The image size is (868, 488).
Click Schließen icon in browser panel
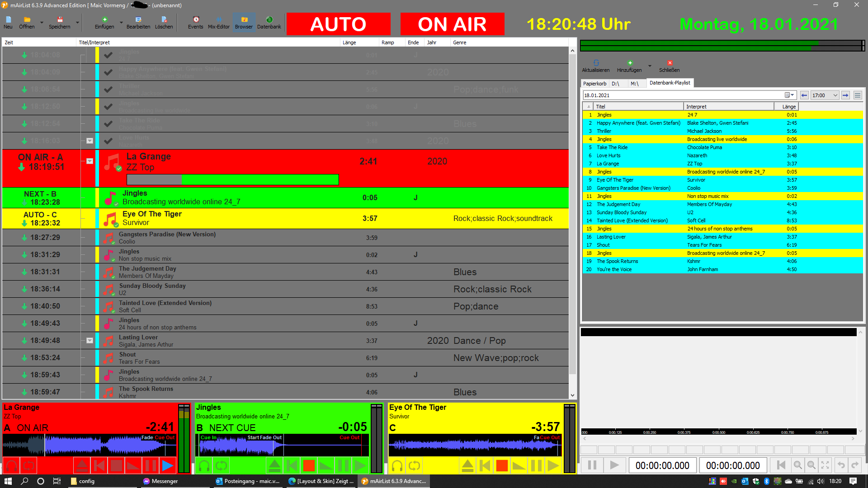pos(669,66)
